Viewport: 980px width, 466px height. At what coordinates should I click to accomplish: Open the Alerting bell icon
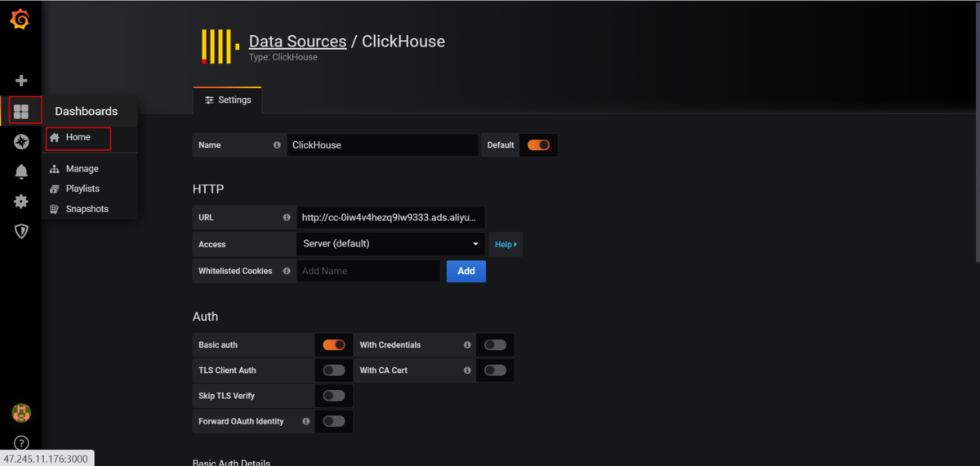click(x=21, y=171)
